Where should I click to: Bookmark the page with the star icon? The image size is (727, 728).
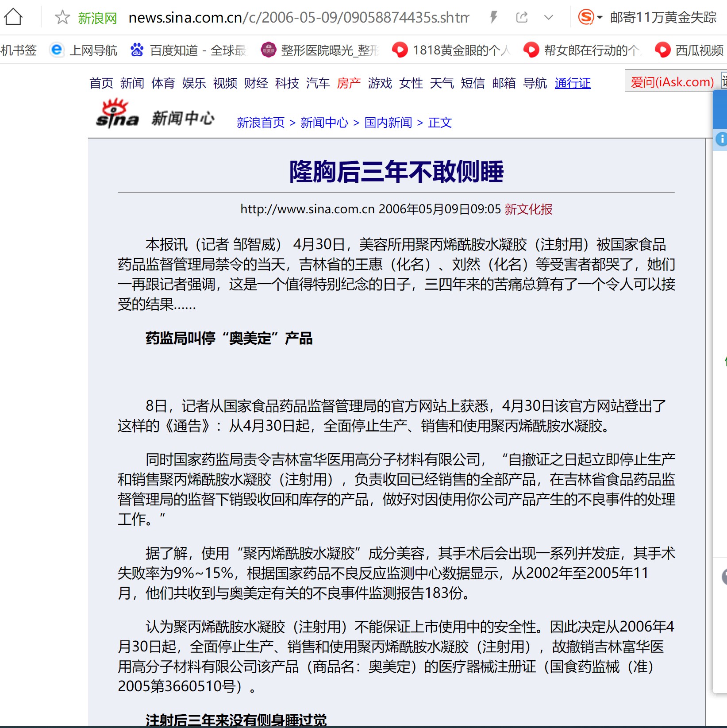point(62,17)
